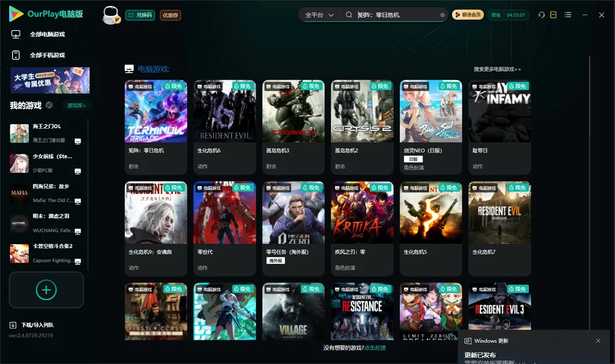Open the 生化危机7 game card
Image resolution: width=615 pixels, height=364 pixels.
coord(499,229)
